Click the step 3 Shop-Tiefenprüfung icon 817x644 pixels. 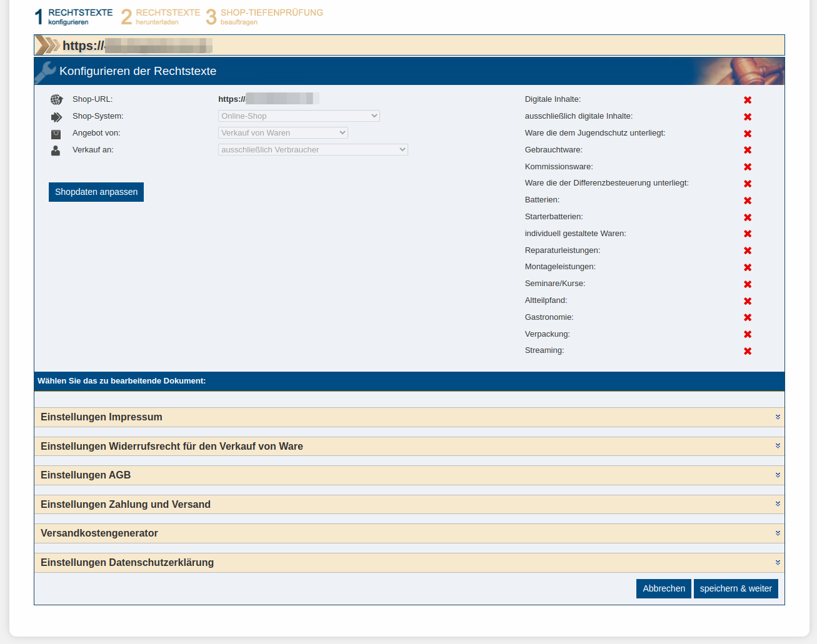click(x=211, y=16)
